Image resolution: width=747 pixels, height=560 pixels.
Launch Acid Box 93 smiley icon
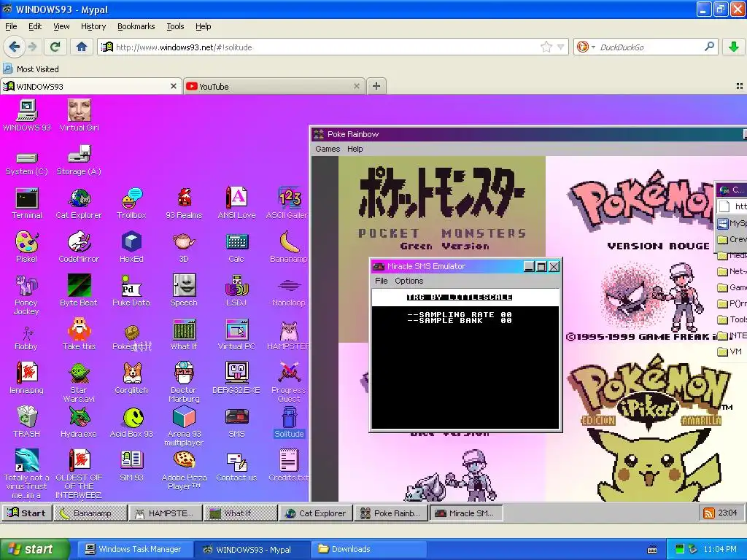tap(131, 422)
